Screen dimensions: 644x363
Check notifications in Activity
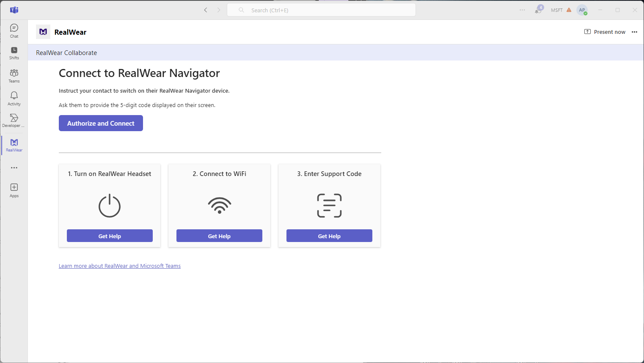(x=14, y=98)
